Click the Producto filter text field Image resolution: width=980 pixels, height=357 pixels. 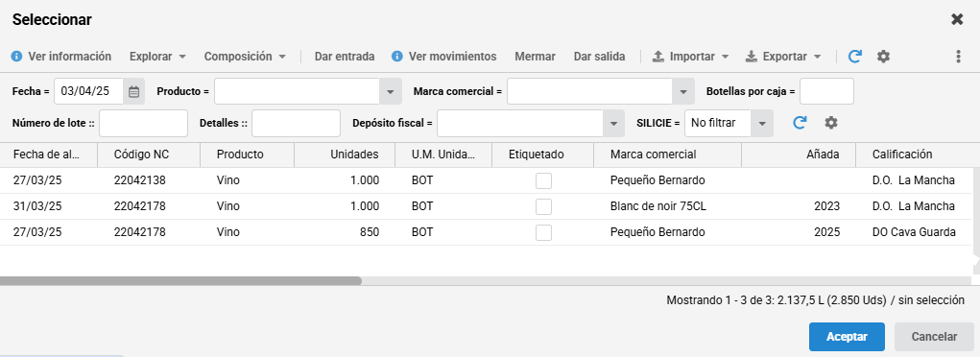pyautogui.click(x=297, y=91)
